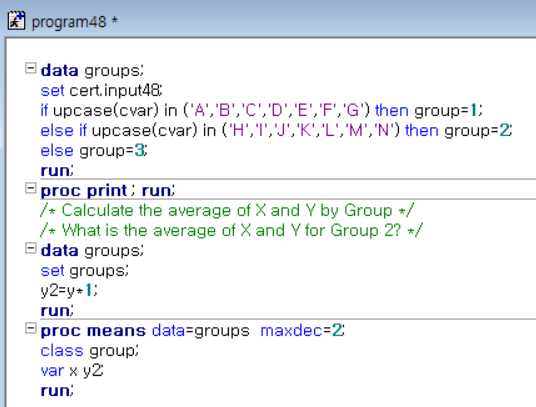
Task: Click the y2=y*1 assignment line
Action: click(69, 291)
